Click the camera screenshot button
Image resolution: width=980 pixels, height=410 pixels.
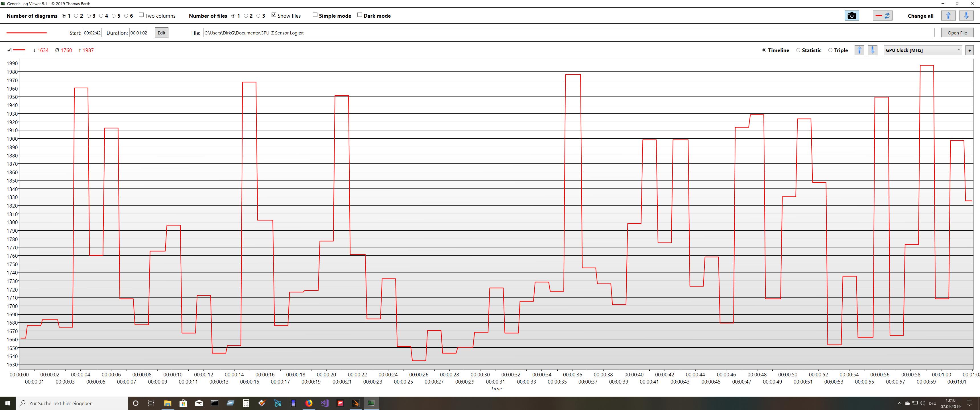click(x=851, y=16)
